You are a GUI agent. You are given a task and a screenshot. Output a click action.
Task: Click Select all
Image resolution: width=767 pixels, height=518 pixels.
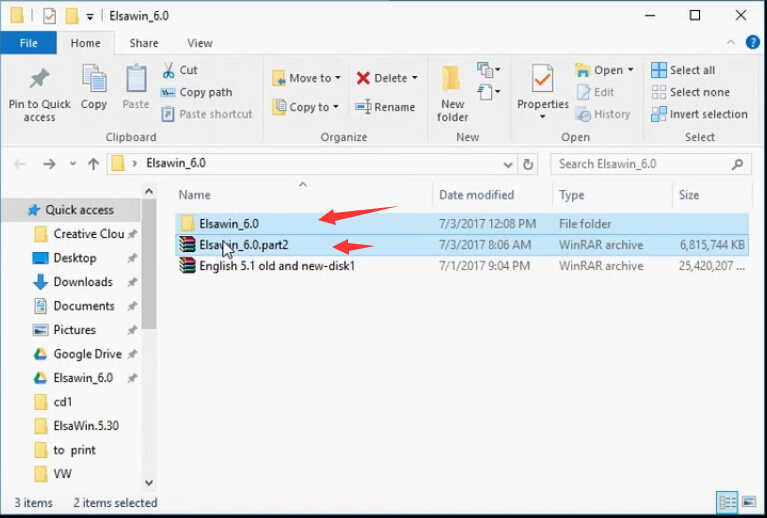pyautogui.click(x=683, y=70)
